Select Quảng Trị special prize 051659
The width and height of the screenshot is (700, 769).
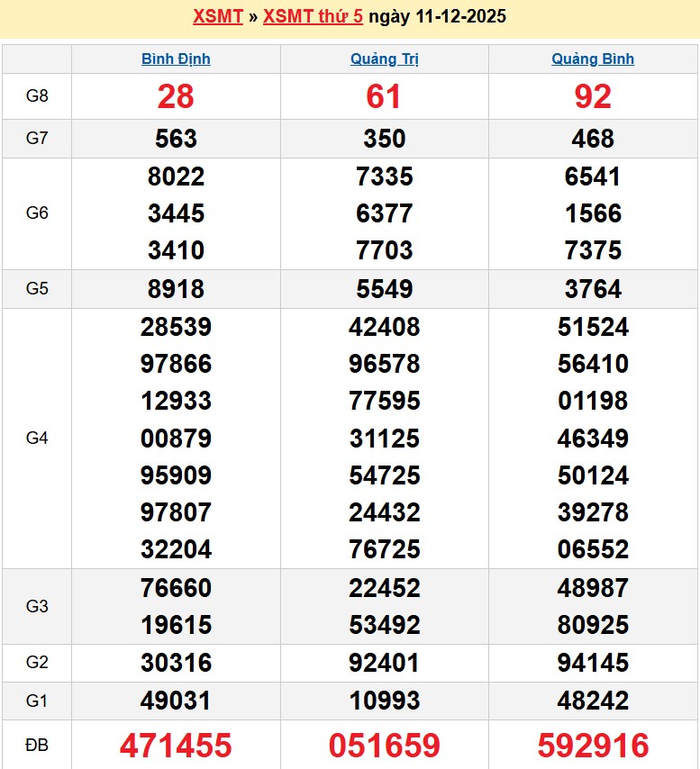[385, 746]
